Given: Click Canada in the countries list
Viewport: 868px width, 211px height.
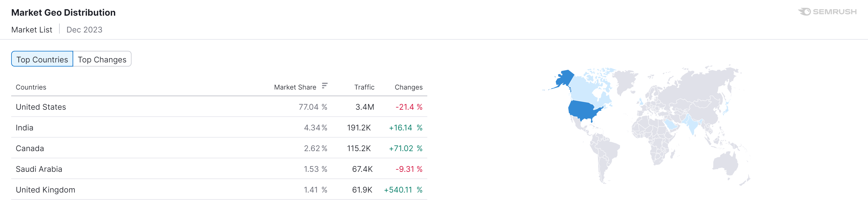Looking at the screenshot, I should pyautogui.click(x=30, y=148).
